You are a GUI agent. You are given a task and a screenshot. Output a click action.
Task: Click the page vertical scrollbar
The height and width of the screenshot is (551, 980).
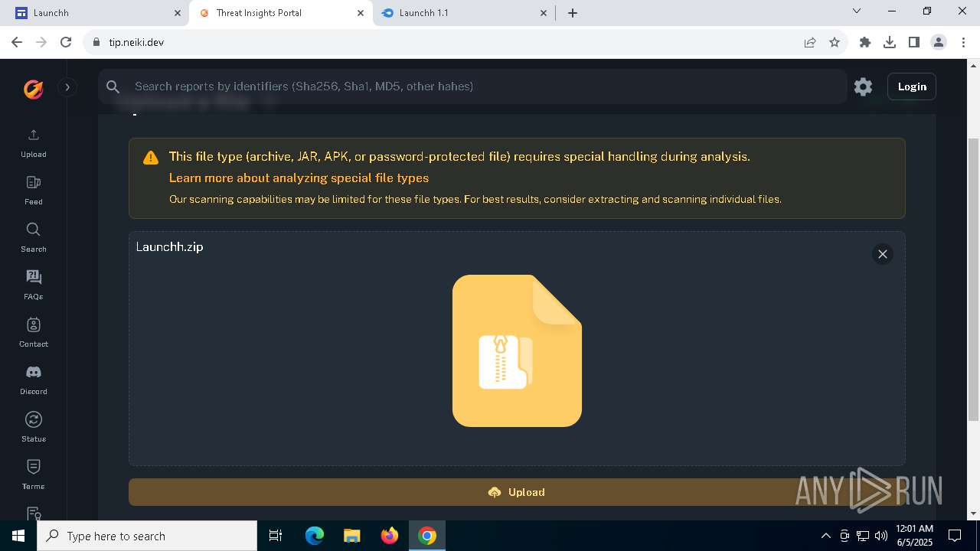coord(973,279)
